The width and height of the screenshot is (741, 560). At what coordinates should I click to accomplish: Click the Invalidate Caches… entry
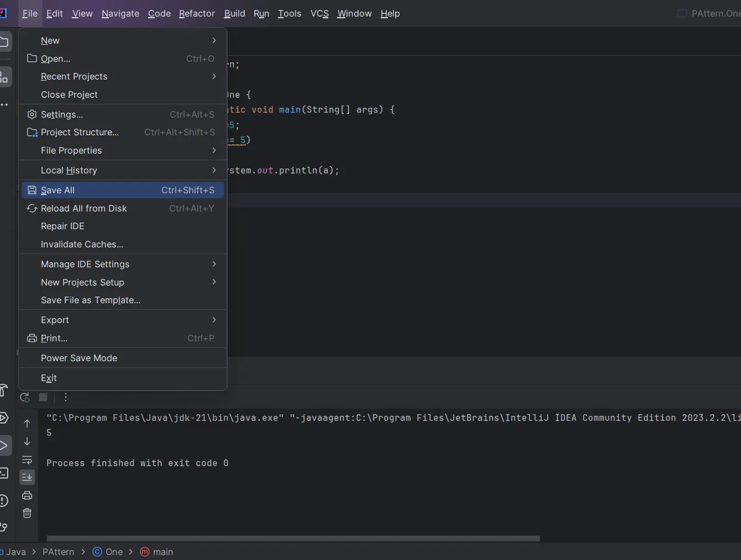(x=82, y=244)
